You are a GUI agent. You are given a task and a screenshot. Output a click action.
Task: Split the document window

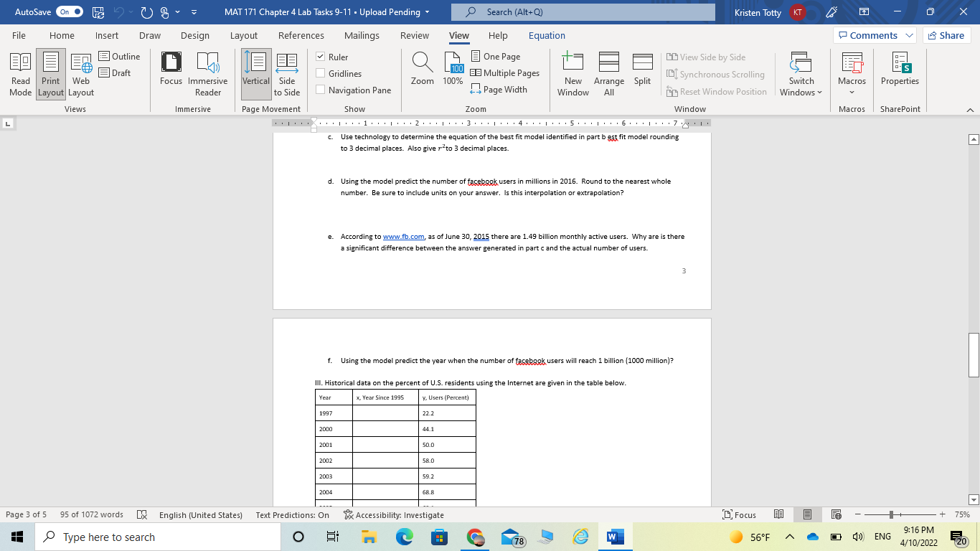point(642,73)
